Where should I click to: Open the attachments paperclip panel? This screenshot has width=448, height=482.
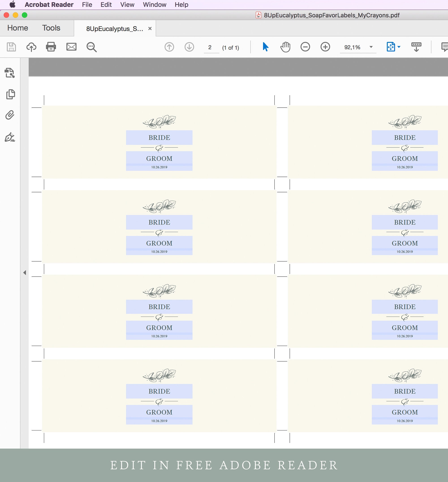[10, 115]
